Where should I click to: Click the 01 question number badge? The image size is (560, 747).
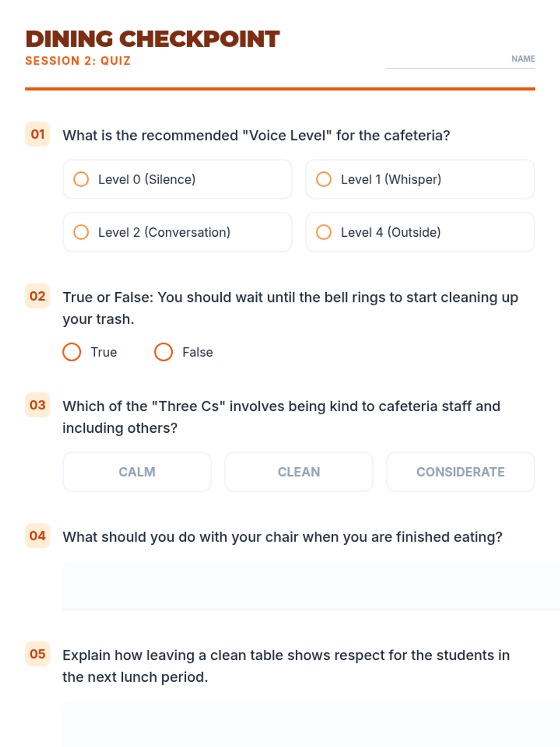(x=37, y=134)
